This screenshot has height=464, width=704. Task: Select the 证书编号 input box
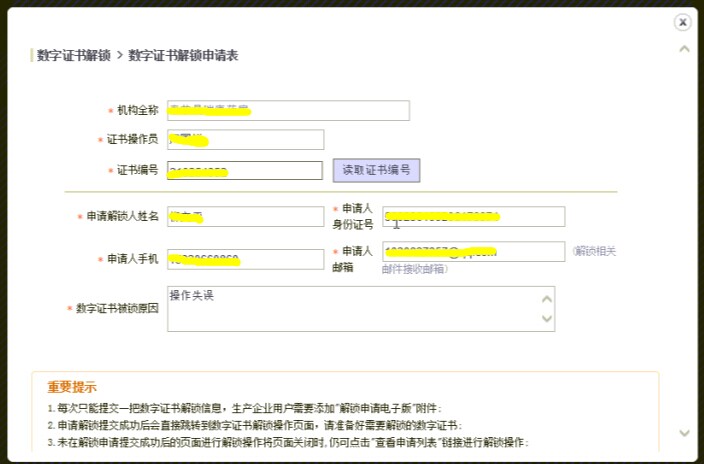(x=245, y=171)
